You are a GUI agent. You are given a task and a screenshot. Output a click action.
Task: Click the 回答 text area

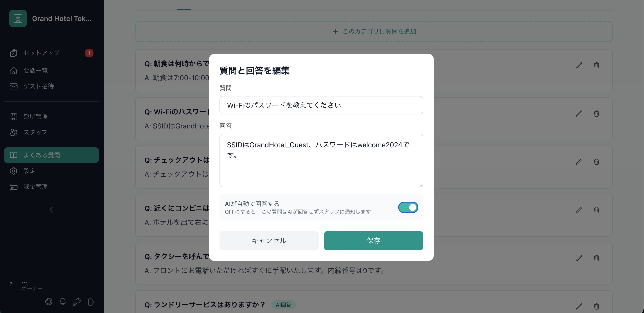[x=321, y=160]
